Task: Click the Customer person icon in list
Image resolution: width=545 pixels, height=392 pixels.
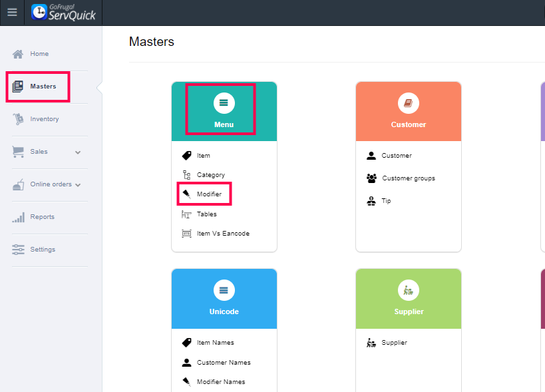Action: (x=371, y=155)
